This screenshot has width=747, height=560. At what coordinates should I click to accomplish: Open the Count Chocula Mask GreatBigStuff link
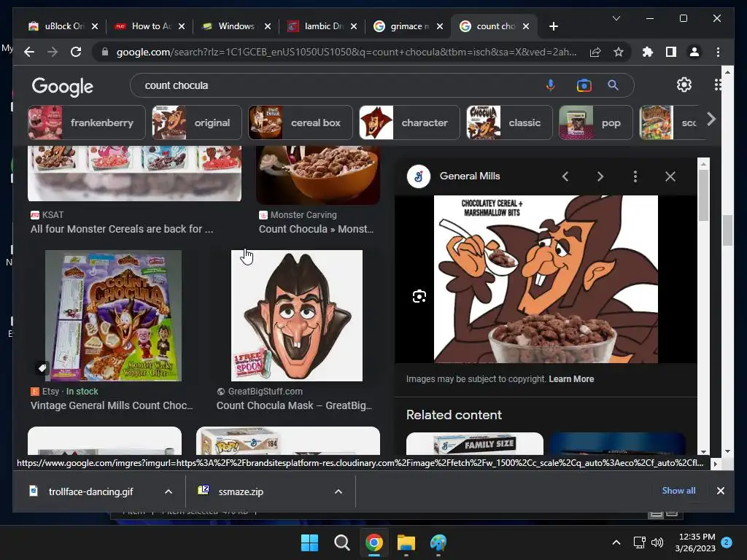tap(294, 405)
